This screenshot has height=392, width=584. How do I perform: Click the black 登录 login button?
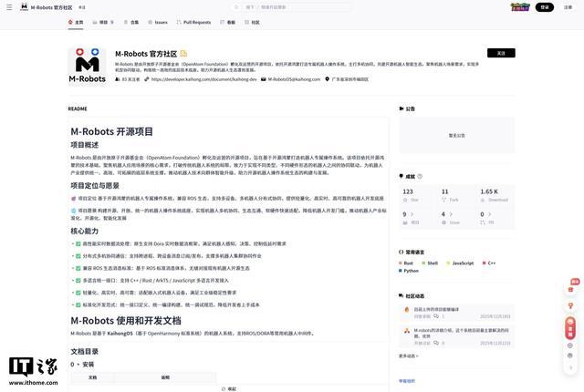pos(545,7)
